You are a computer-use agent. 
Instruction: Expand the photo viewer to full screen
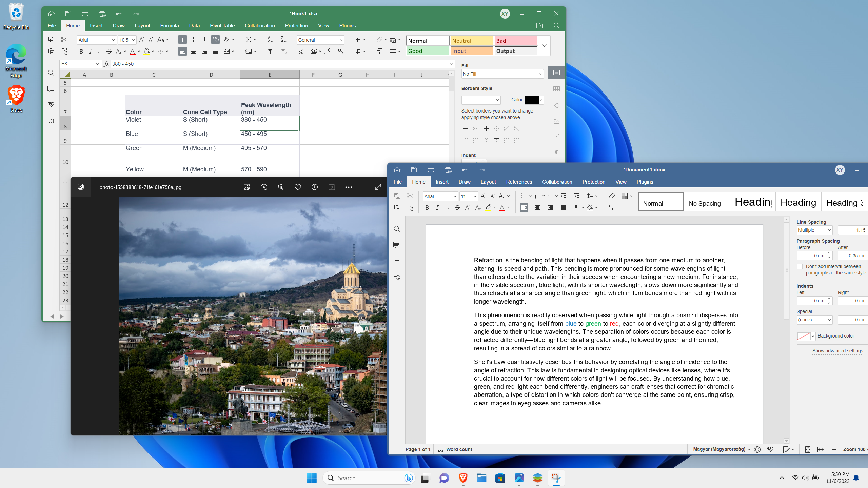(x=378, y=187)
